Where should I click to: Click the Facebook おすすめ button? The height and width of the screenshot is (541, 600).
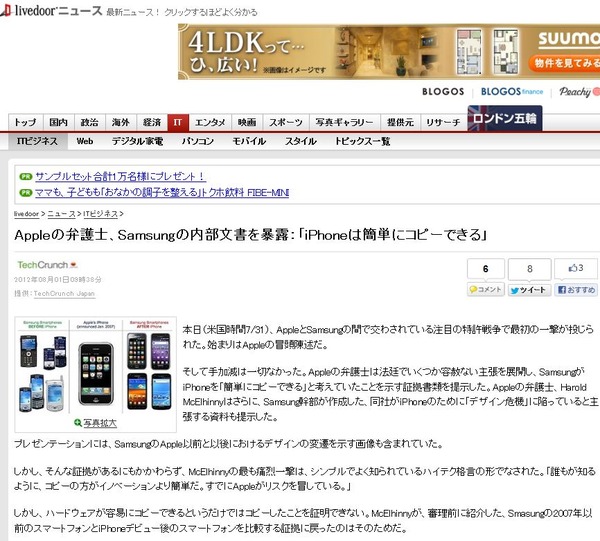[576, 290]
